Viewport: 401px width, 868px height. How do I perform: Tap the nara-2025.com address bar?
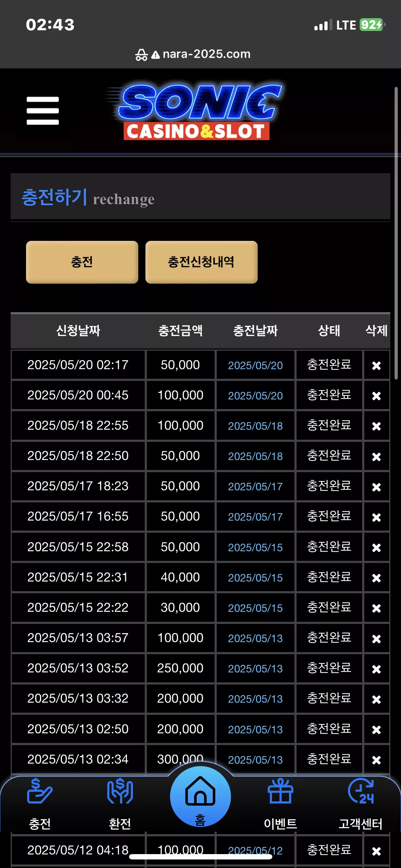(x=207, y=54)
